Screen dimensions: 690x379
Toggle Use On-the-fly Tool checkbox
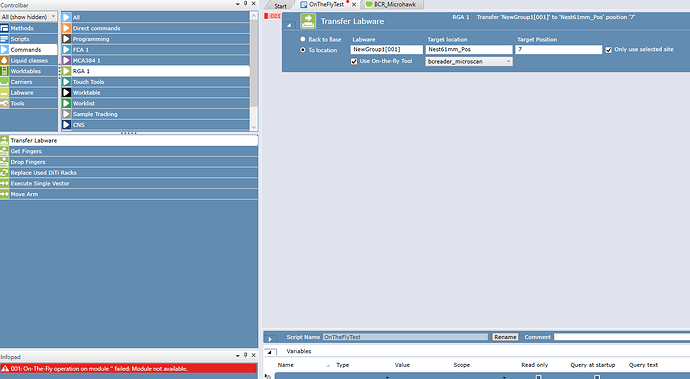pos(354,62)
